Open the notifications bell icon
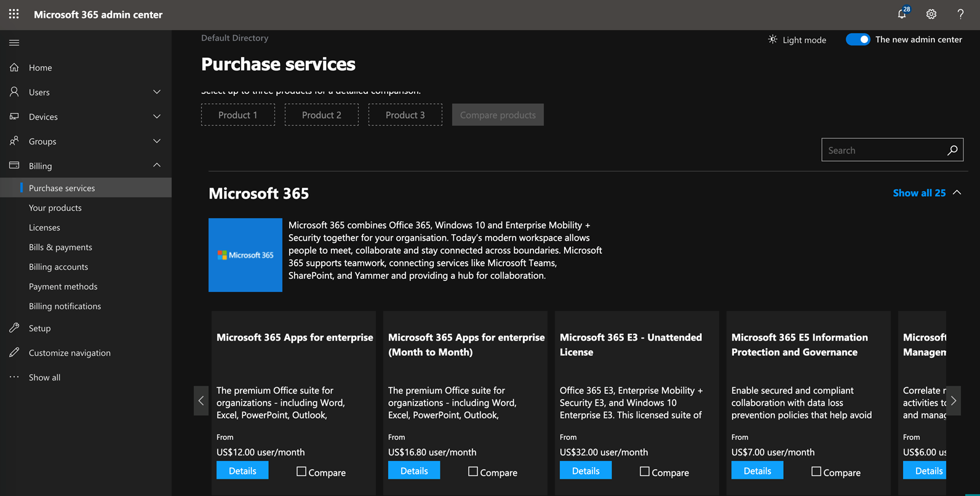This screenshot has width=980, height=496. [902, 14]
